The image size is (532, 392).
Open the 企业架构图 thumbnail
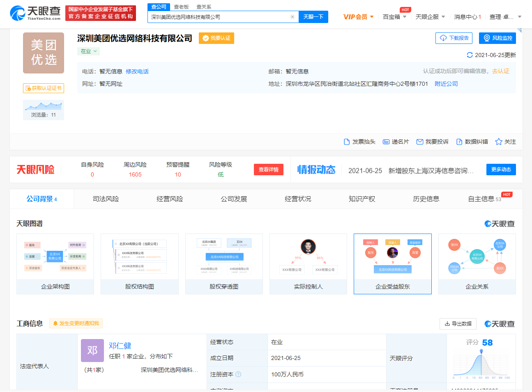(55, 264)
